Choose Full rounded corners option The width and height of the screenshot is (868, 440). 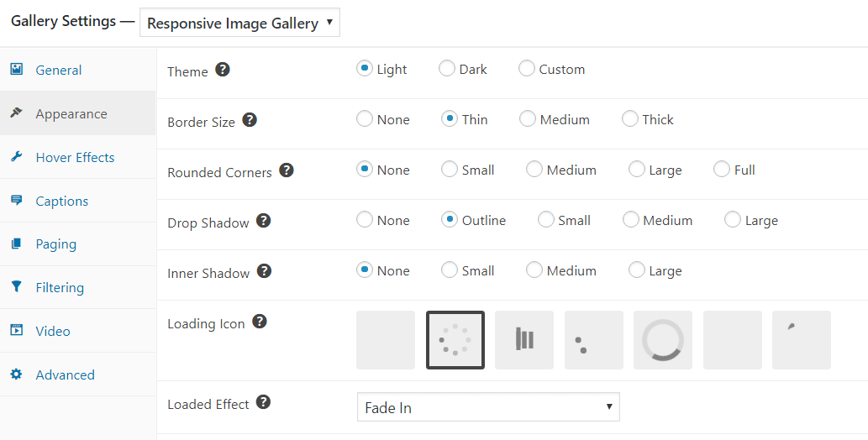(721, 170)
